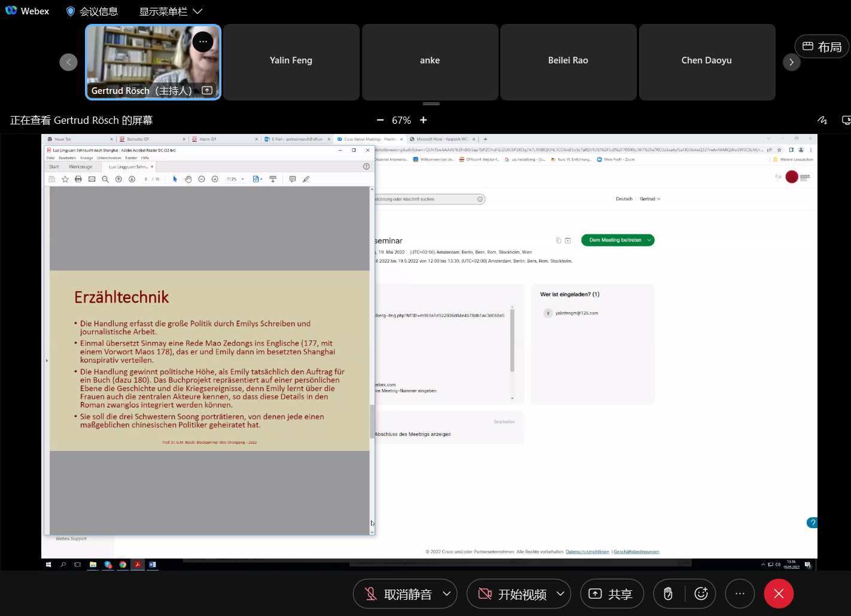Select Yalin Feng participant tile
Image resolution: width=851 pixels, height=616 pixels.
[x=291, y=62]
